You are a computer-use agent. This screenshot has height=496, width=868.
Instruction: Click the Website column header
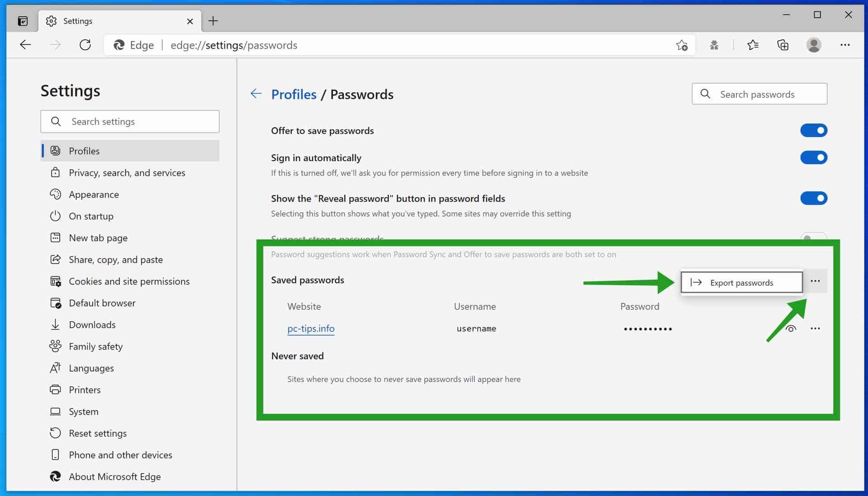[x=304, y=307]
